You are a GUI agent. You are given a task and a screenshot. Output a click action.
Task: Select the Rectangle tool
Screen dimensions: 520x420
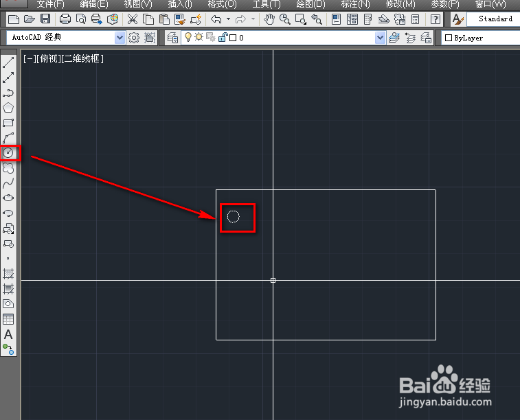(8, 123)
